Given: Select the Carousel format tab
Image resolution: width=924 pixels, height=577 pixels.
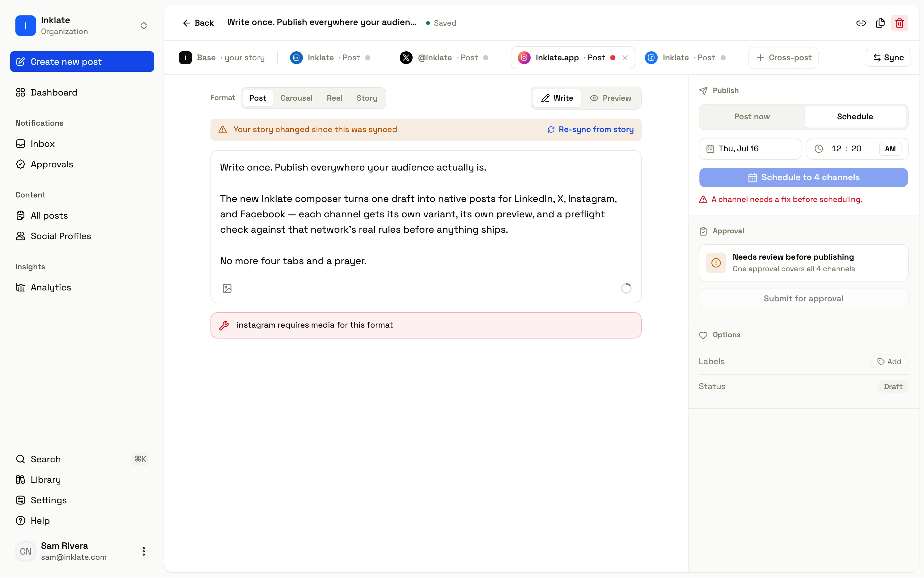Looking at the screenshot, I should pos(296,98).
